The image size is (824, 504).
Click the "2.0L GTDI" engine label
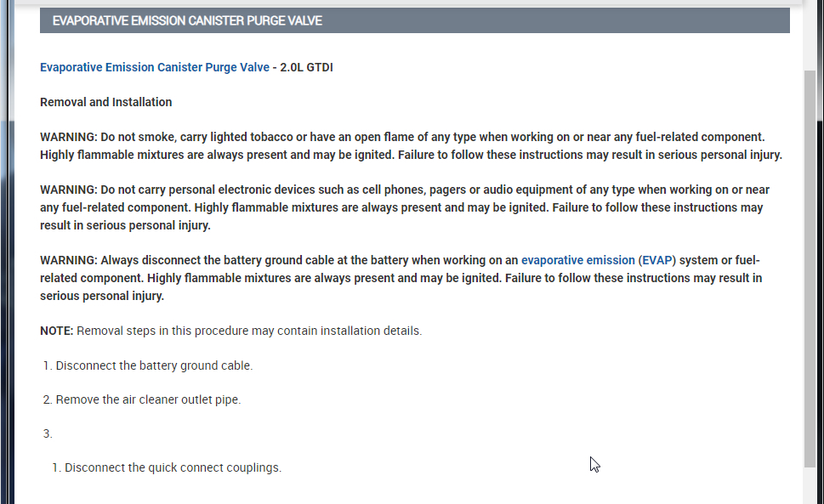pyautogui.click(x=306, y=67)
